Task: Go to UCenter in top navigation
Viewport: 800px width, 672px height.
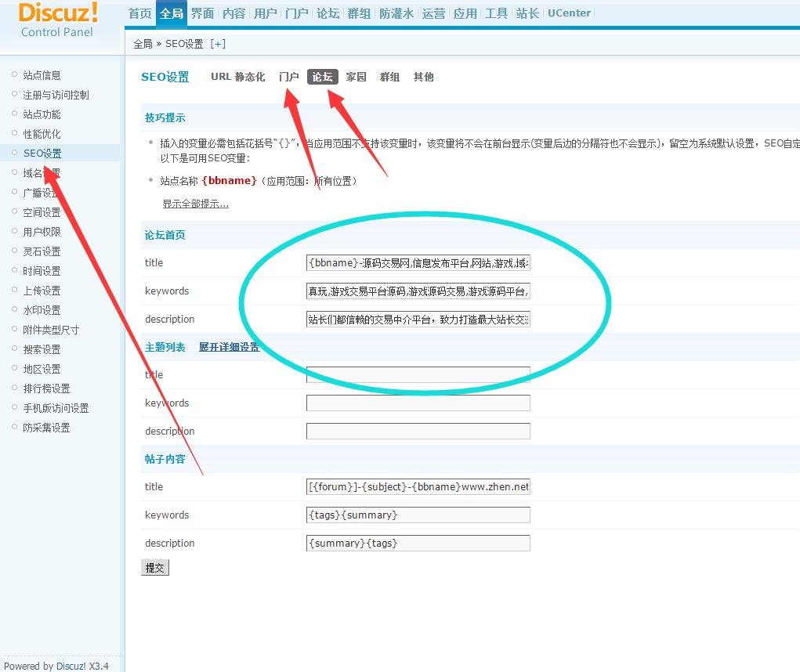Action: [x=569, y=13]
